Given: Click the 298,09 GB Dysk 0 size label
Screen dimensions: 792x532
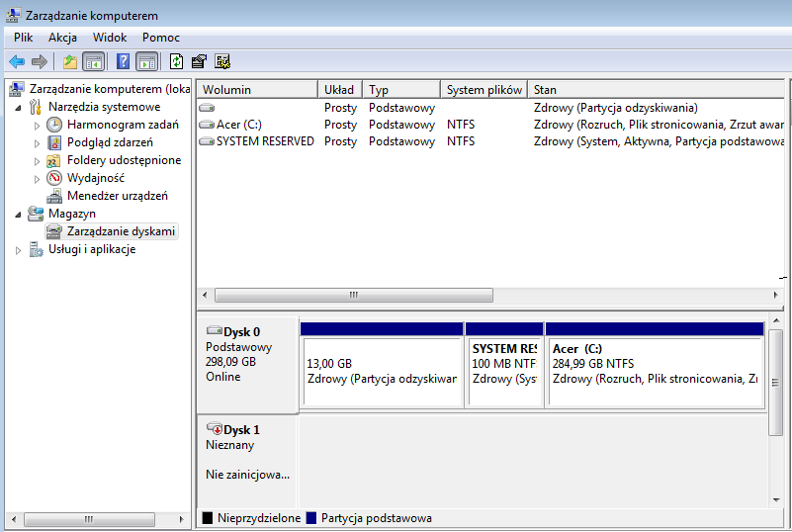Looking at the screenshot, I should click(x=230, y=362).
